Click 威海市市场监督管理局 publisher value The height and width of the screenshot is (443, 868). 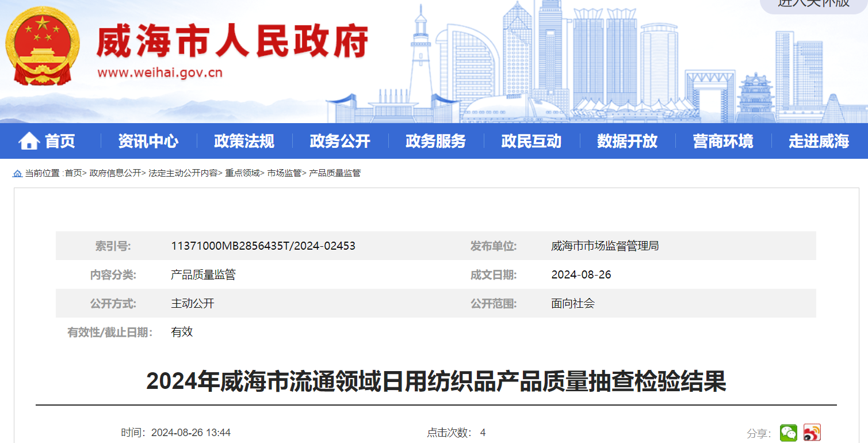[x=605, y=246]
